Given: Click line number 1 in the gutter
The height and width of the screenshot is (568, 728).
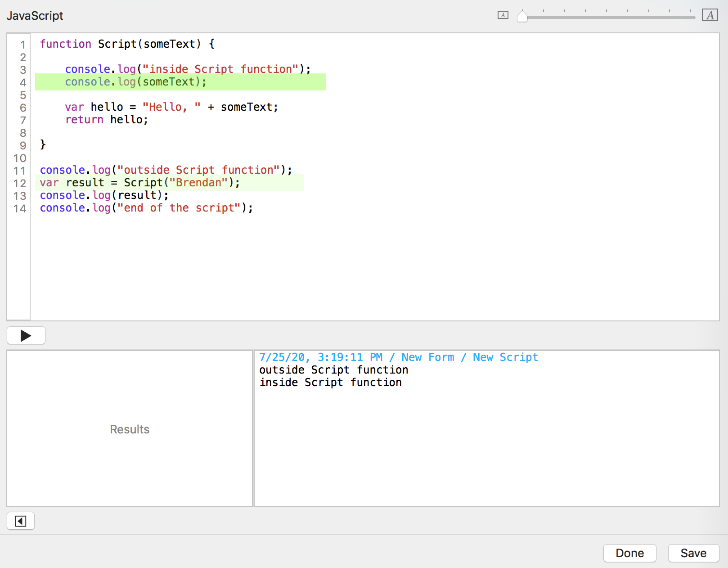Looking at the screenshot, I should click(x=22, y=45).
